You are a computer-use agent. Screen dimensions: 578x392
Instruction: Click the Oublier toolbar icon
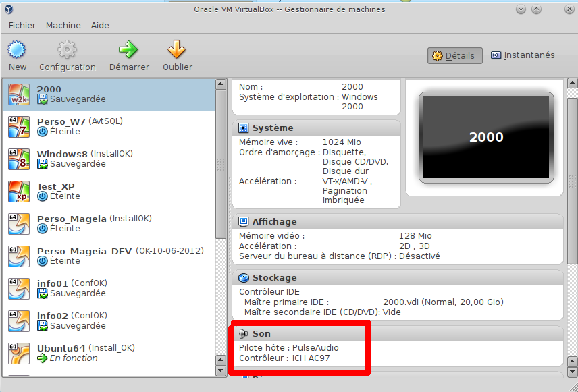tap(176, 49)
